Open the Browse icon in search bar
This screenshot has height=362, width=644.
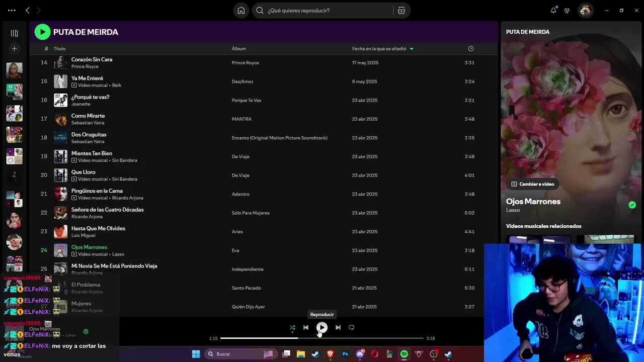401,11
